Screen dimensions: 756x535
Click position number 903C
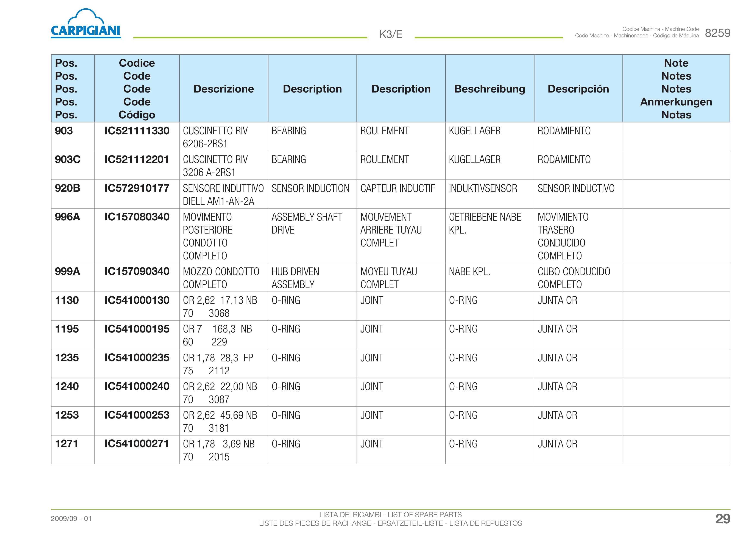[x=67, y=160]
